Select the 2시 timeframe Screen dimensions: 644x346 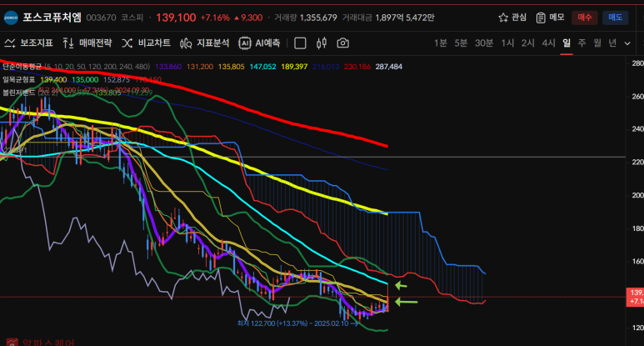click(527, 43)
